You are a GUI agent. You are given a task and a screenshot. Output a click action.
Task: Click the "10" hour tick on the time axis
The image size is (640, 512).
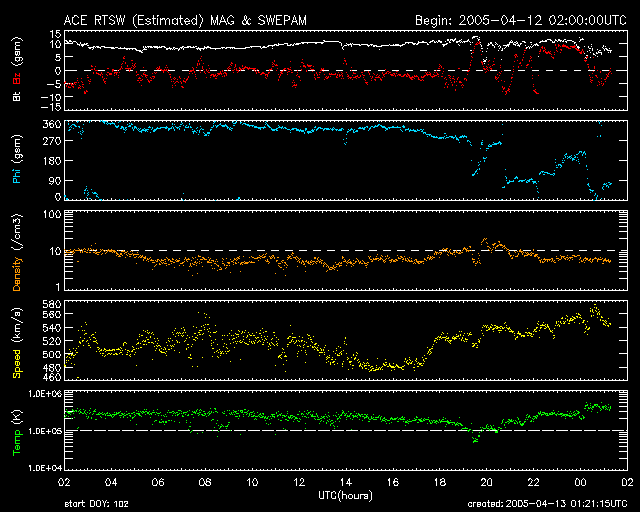tap(252, 482)
